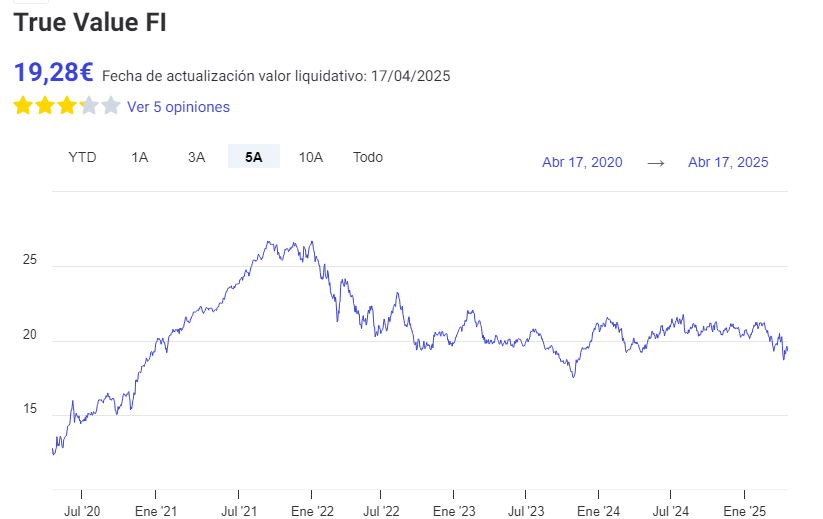Screen dimensions: 823x519
Task: Select the active 5A range tab
Action: pyautogui.click(x=254, y=156)
